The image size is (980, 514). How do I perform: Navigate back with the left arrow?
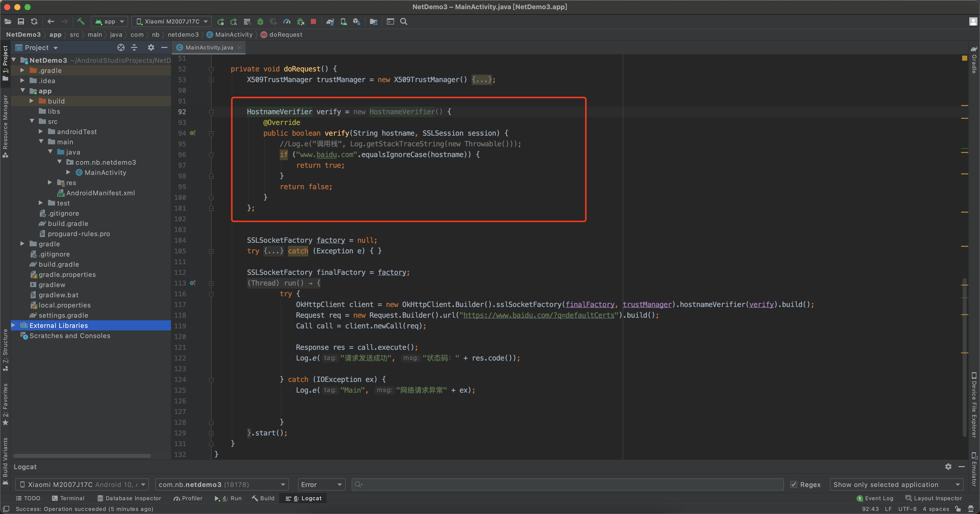point(51,22)
